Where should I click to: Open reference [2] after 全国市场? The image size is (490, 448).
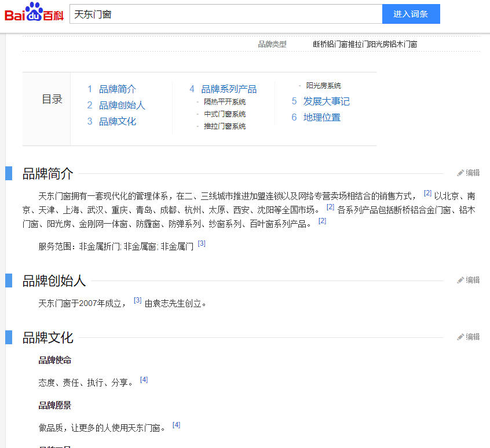[330, 207]
